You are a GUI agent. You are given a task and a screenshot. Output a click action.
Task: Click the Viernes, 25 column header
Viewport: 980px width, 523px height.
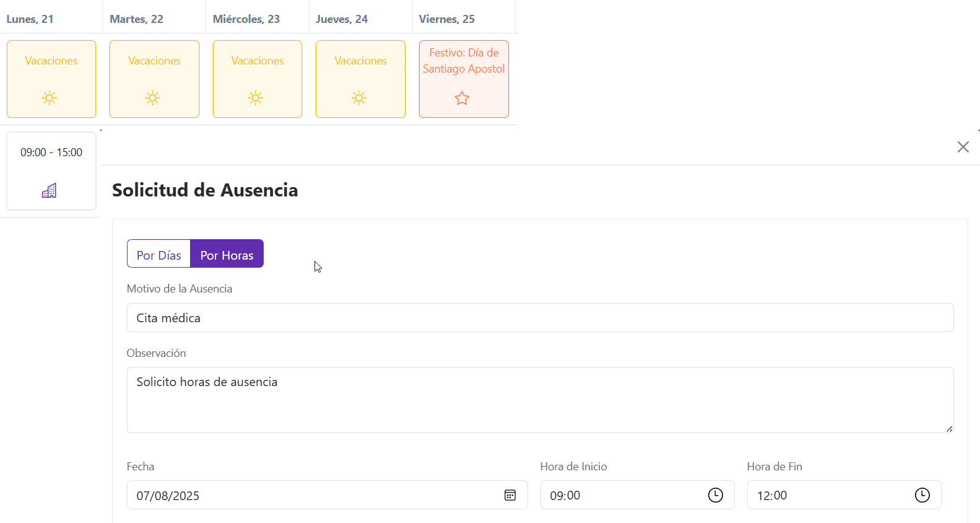tap(446, 19)
